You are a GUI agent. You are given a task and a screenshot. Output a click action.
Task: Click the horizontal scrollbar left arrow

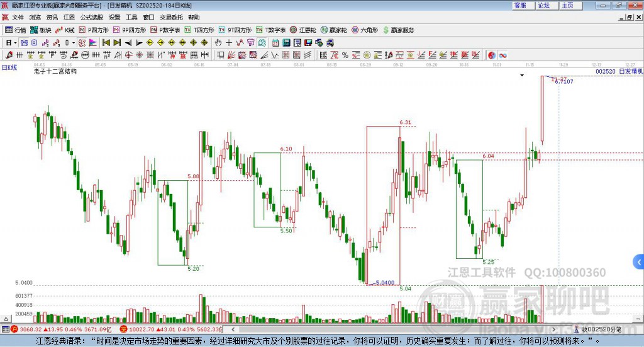coord(233,329)
